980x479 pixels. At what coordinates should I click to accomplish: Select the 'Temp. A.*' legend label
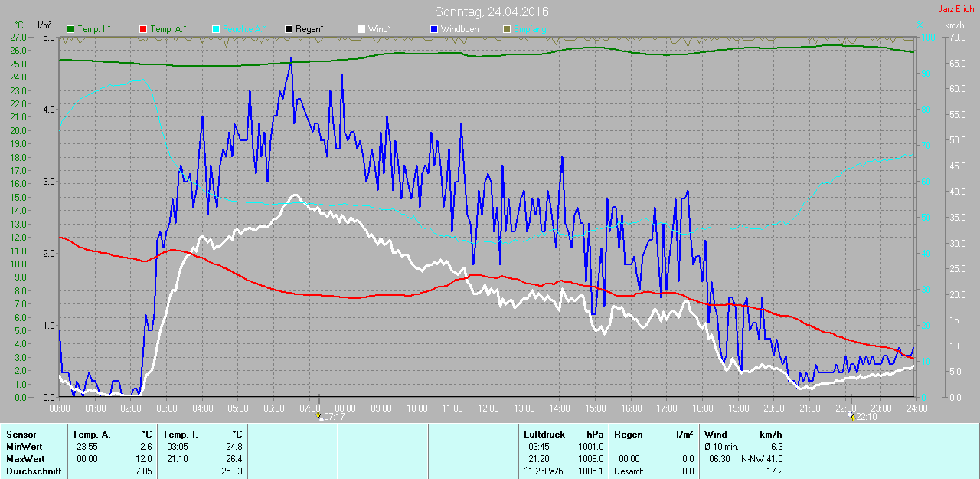(168, 29)
